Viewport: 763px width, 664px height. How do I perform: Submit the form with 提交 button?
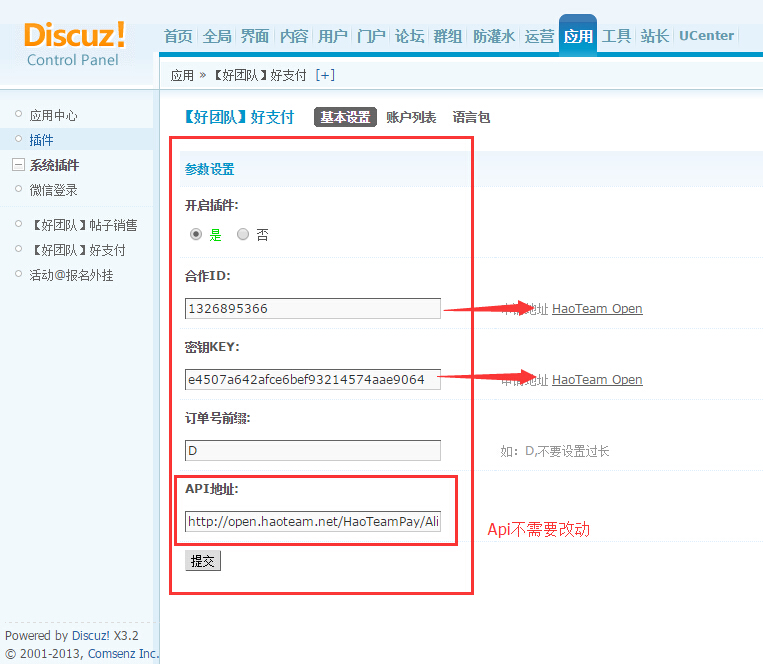[203, 561]
